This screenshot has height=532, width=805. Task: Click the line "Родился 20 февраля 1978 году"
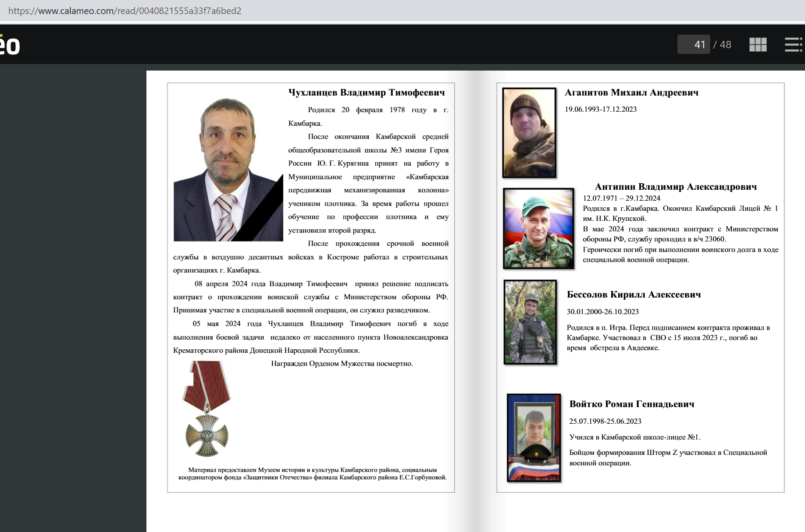pos(367,110)
